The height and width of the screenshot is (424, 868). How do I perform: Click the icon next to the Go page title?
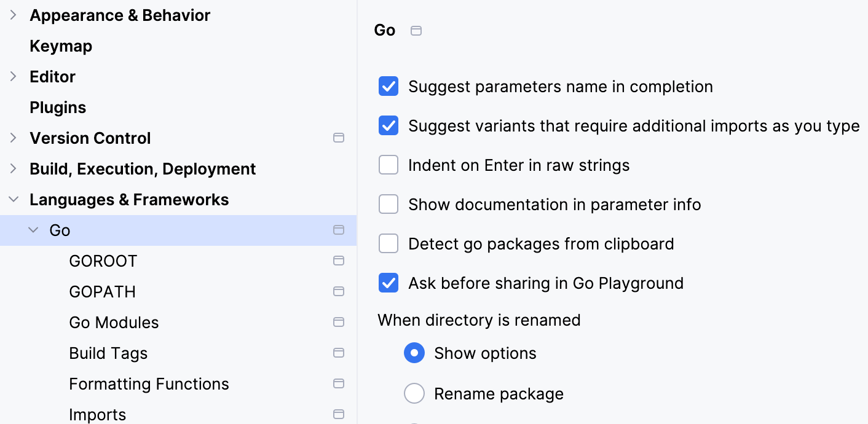(416, 30)
